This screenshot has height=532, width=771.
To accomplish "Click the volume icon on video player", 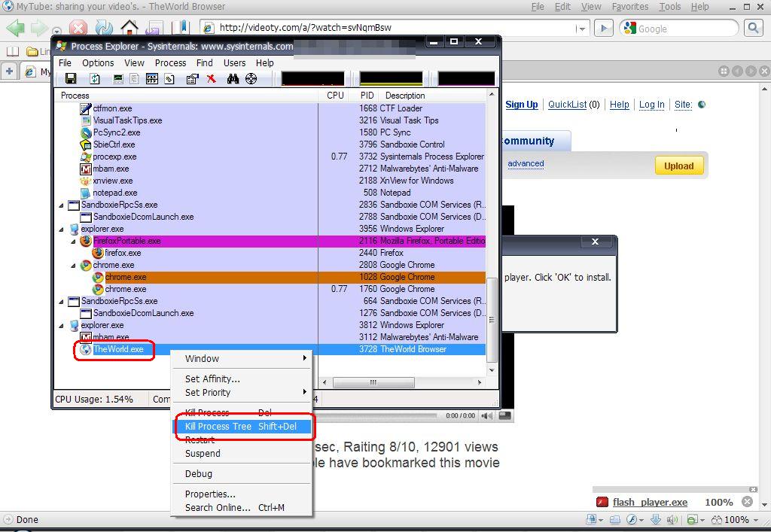I will 487,415.
